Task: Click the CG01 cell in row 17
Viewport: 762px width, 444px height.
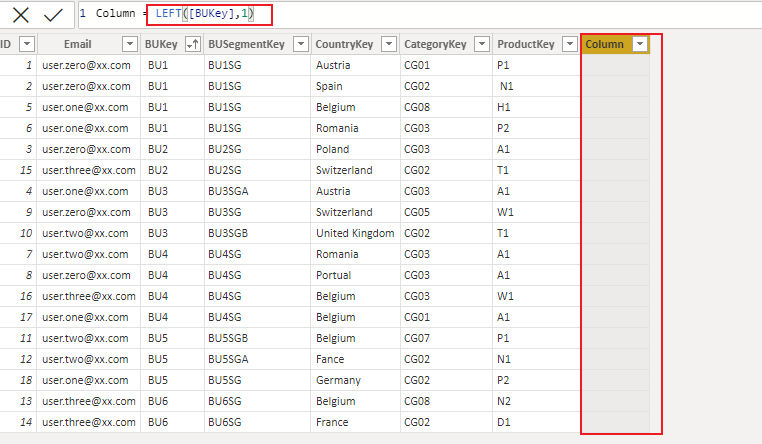Action: pos(446,317)
